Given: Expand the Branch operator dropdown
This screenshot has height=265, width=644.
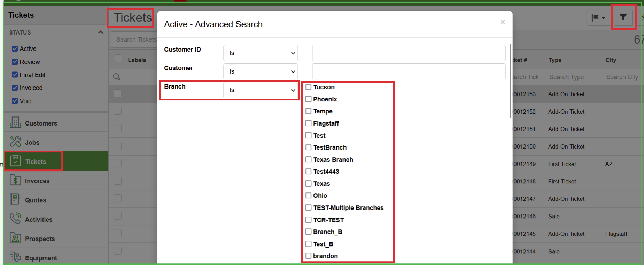Looking at the screenshot, I should [261, 90].
